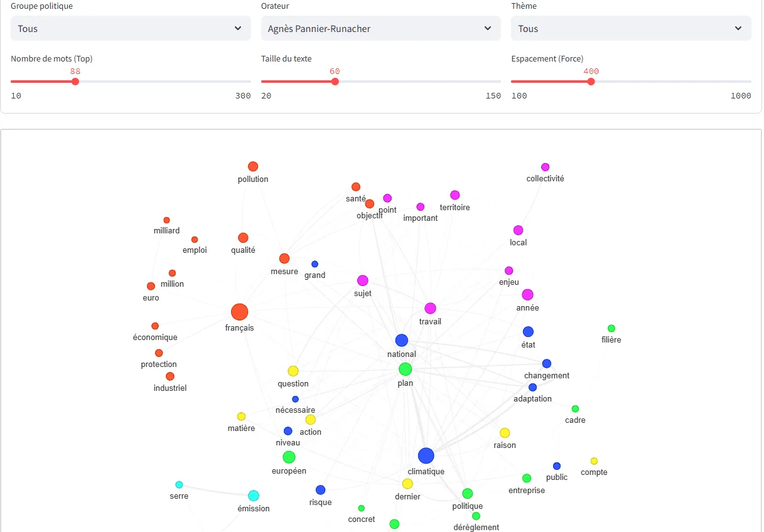764x532 pixels.
Task: Click the magenta travail node
Action: (x=430, y=308)
